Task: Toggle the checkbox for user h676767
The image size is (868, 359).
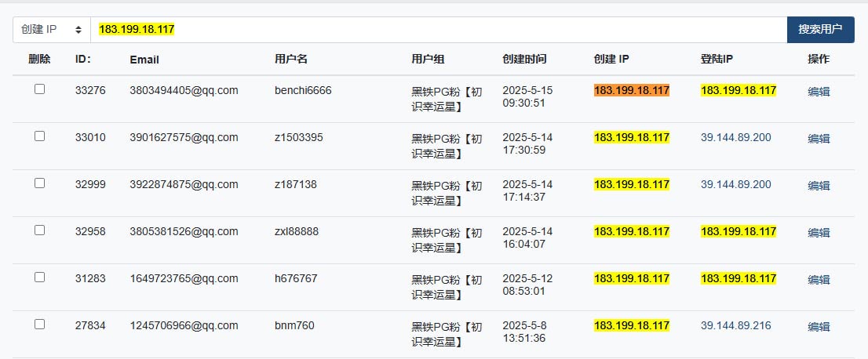Action: [40, 277]
